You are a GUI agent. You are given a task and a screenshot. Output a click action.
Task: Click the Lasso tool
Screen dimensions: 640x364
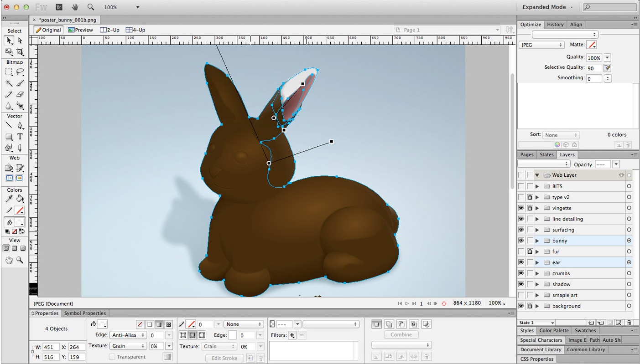(20, 72)
